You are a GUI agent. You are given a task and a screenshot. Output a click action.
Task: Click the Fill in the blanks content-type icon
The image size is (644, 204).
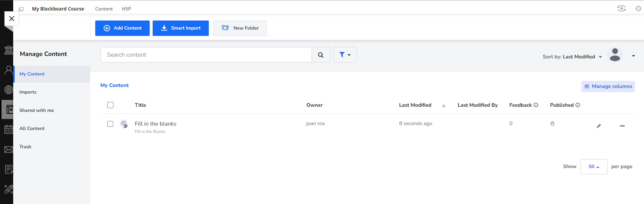pos(124,124)
